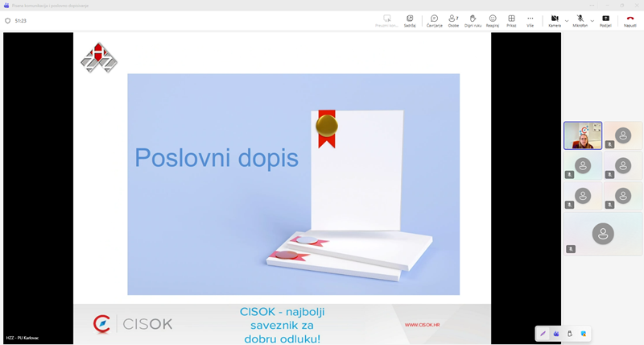Click the Teams icon in floating toolbar

556,334
